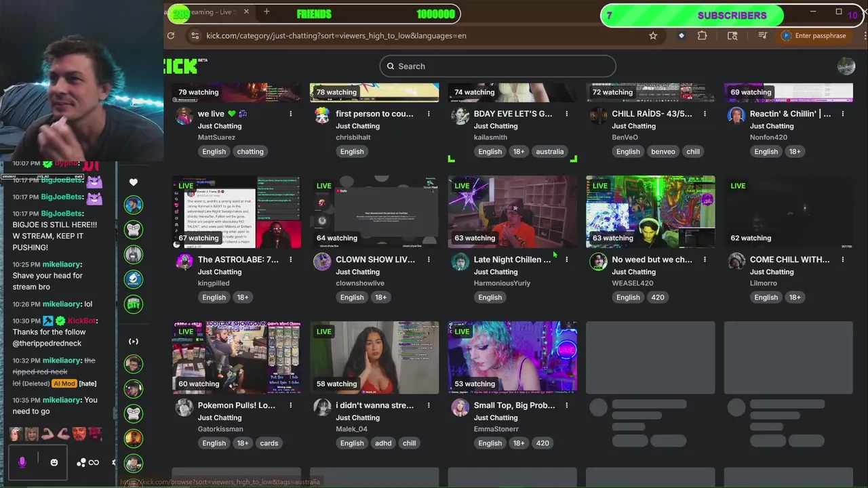Click the microphone icon below chat
The height and width of the screenshot is (488, 868).
22,462
